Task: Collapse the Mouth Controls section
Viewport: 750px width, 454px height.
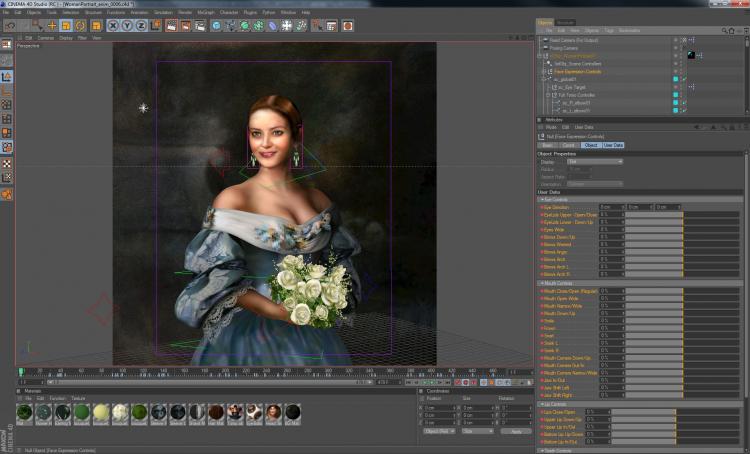Action: tap(541, 284)
